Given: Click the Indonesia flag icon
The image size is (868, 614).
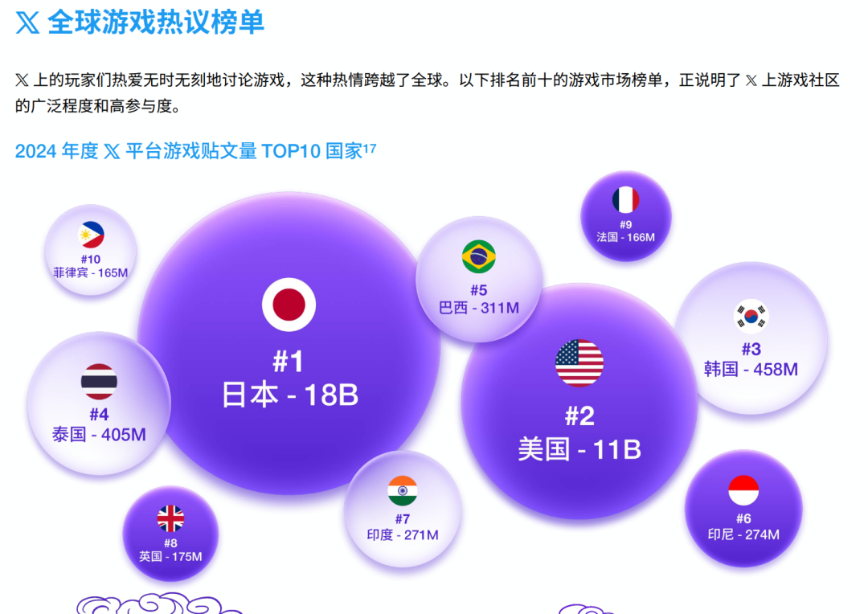Looking at the screenshot, I should (x=743, y=490).
